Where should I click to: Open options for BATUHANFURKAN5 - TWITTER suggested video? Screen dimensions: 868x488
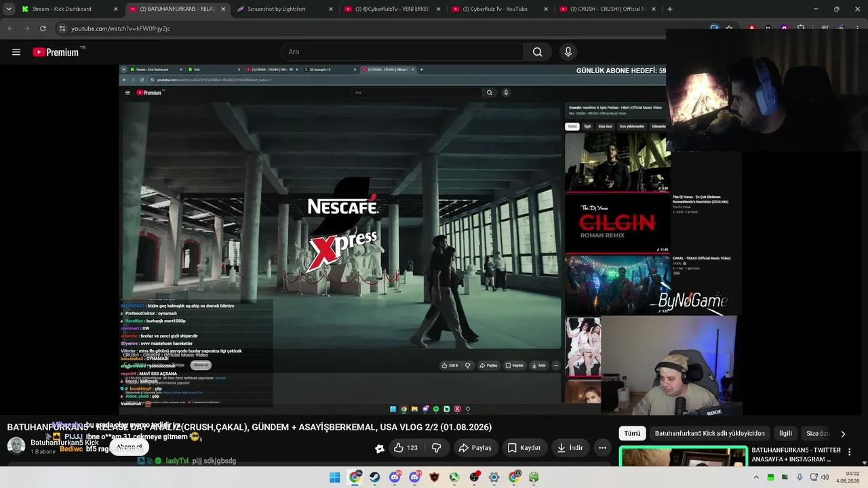[849, 452]
